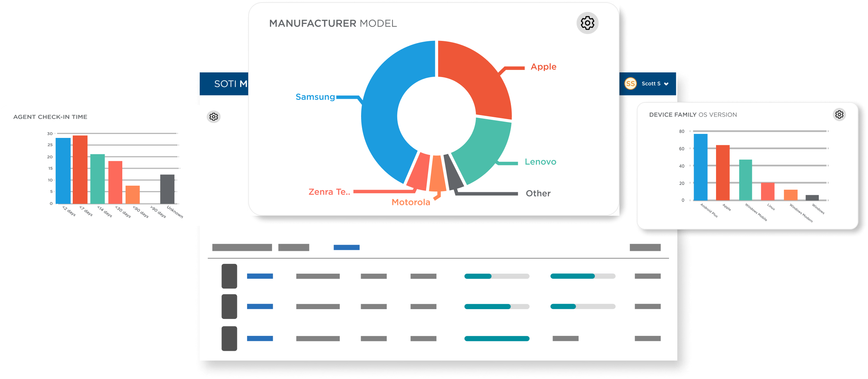The width and height of the screenshot is (868, 379).
Task: Select the Windows Modern bar in OS chart
Action: click(791, 195)
